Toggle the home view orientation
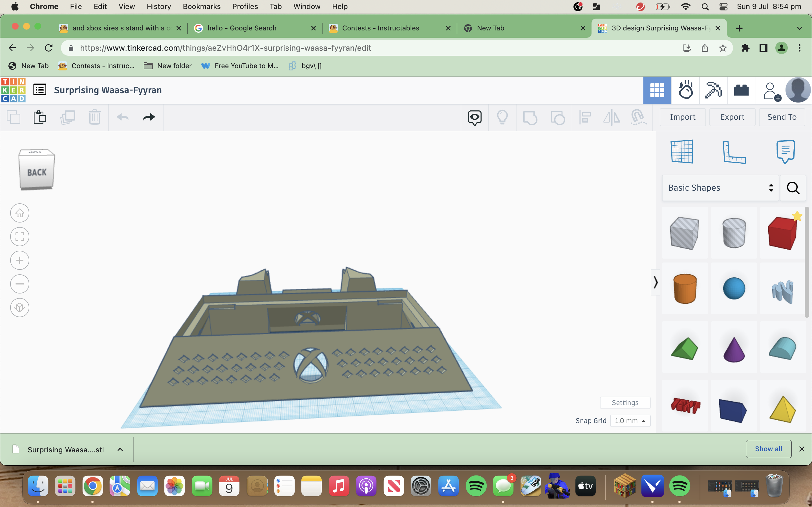This screenshot has width=812, height=507. [19, 213]
